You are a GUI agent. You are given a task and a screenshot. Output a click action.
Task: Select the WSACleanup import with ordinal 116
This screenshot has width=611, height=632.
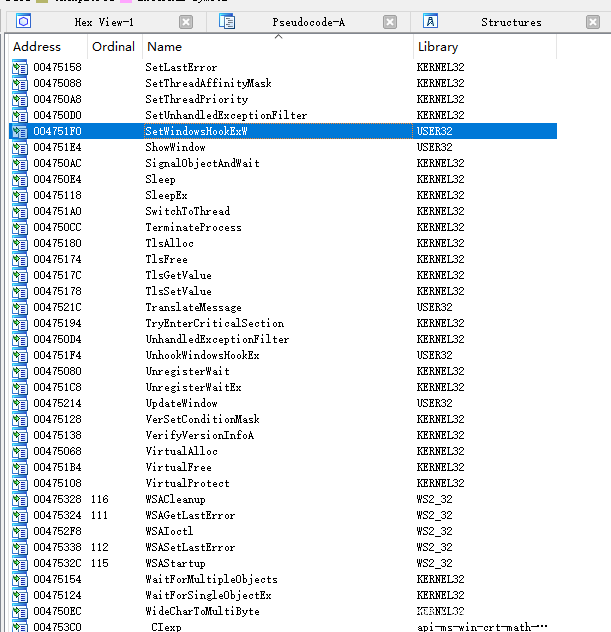click(175, 499)
